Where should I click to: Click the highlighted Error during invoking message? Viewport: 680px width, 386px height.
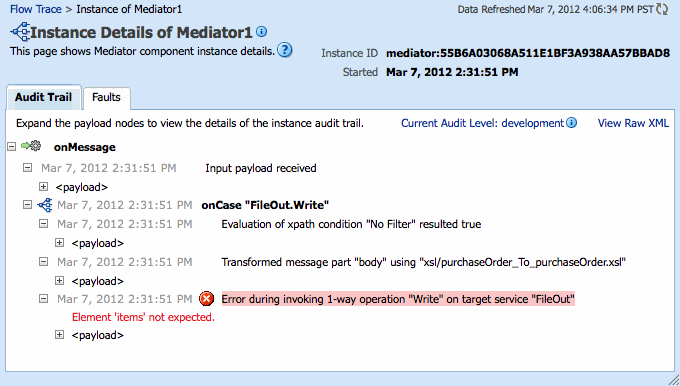pos(398,299)
